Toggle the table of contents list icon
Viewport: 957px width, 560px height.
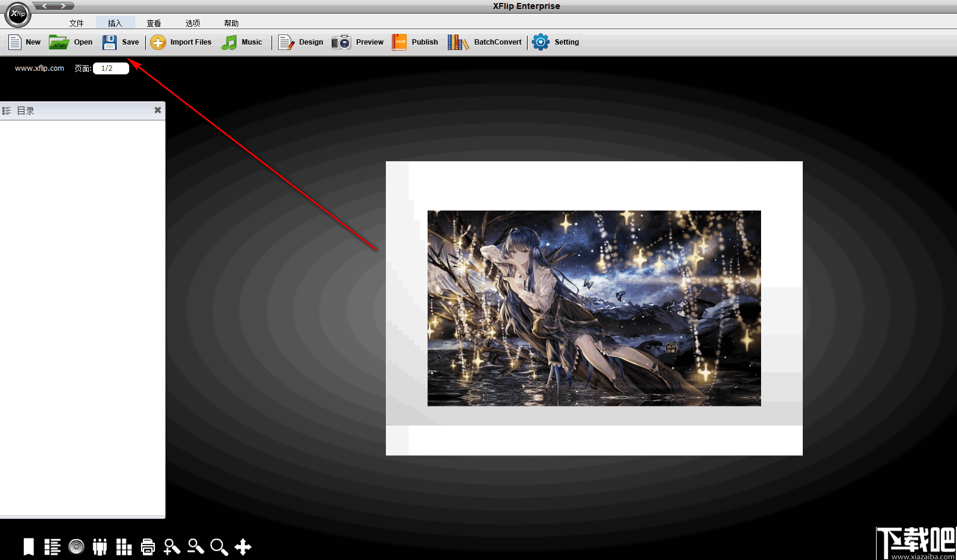point(52,547)
